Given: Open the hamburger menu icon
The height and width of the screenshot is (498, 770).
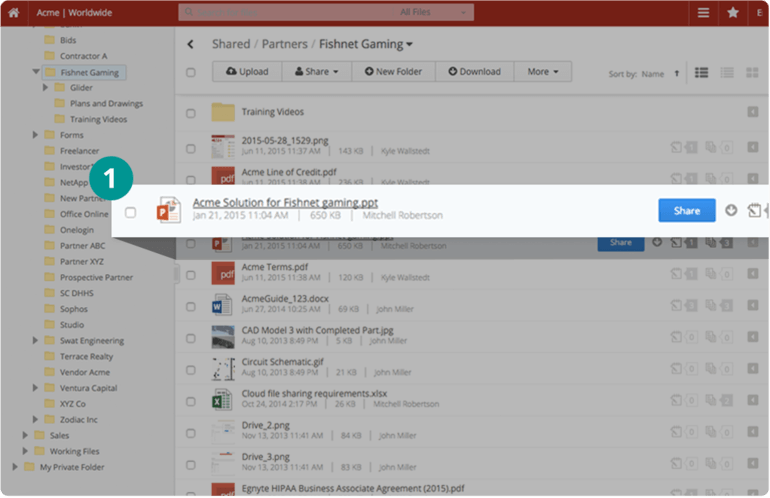Looking at the screenshot, I should click(703, 12).
